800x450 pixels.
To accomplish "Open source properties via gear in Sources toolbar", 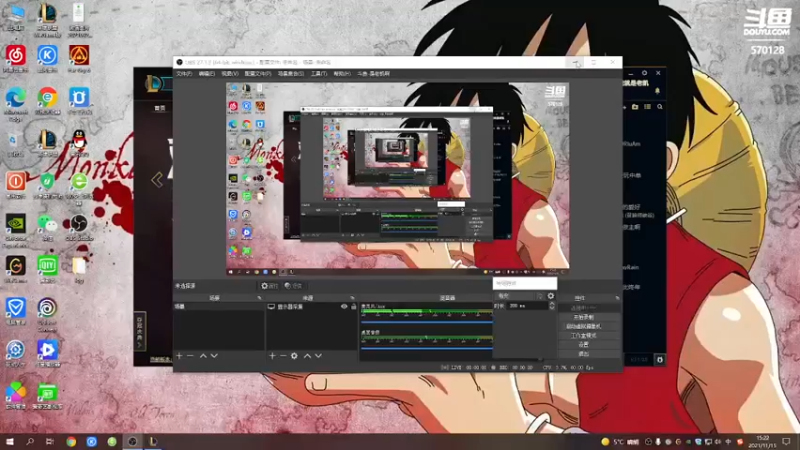I will pyautogui.click(x=294, y=356).
